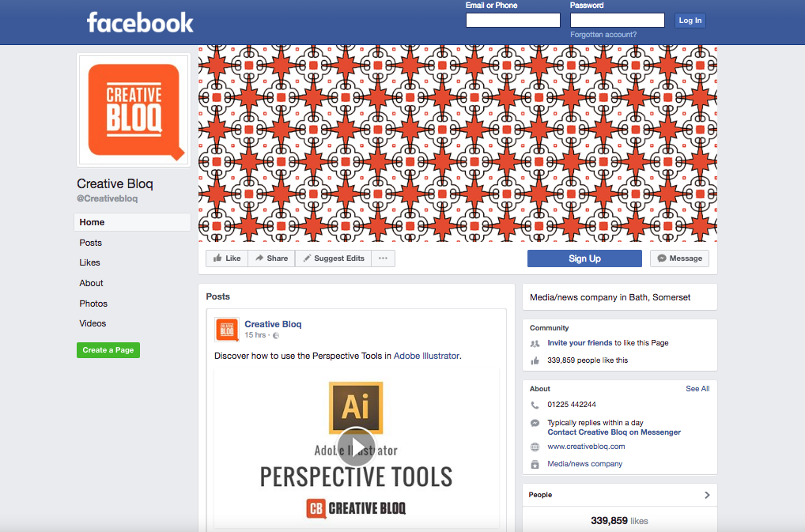Click the Suggest Edits pencil button
Viewport: 805px width, 532px height.
point(333,258)
